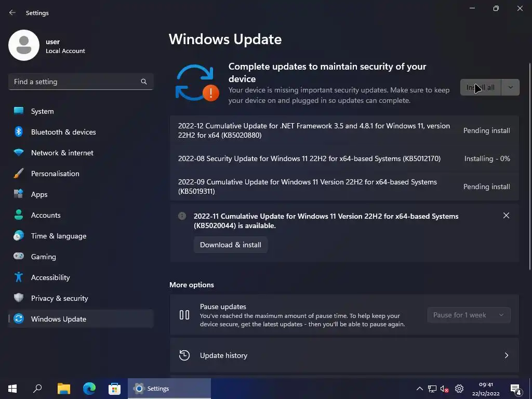Viewport: 532px width, 399px height.
Task: Click the Time & language globe icon
Action: pyautogui.click(x=19, y=235)
